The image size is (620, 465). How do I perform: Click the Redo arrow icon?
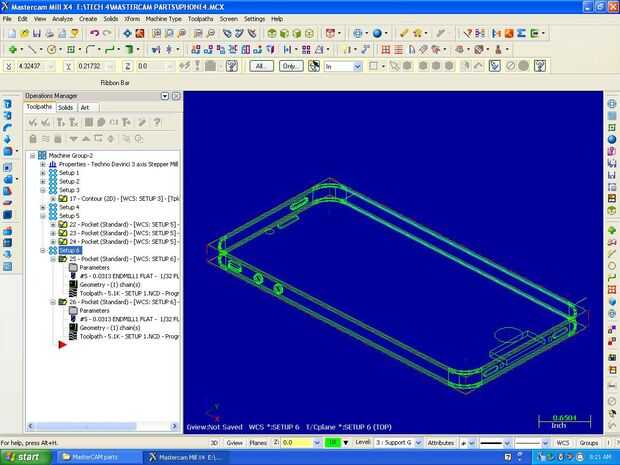(x=107, y=34)
